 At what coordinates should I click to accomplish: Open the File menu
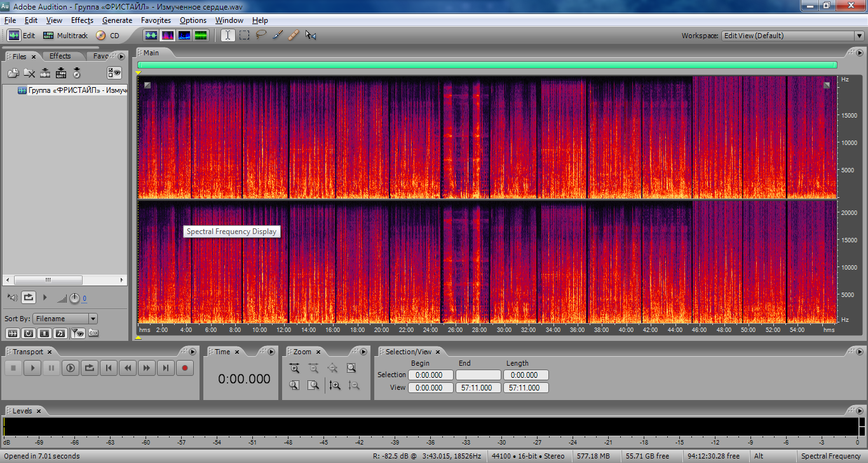click(x=10, y=20)
